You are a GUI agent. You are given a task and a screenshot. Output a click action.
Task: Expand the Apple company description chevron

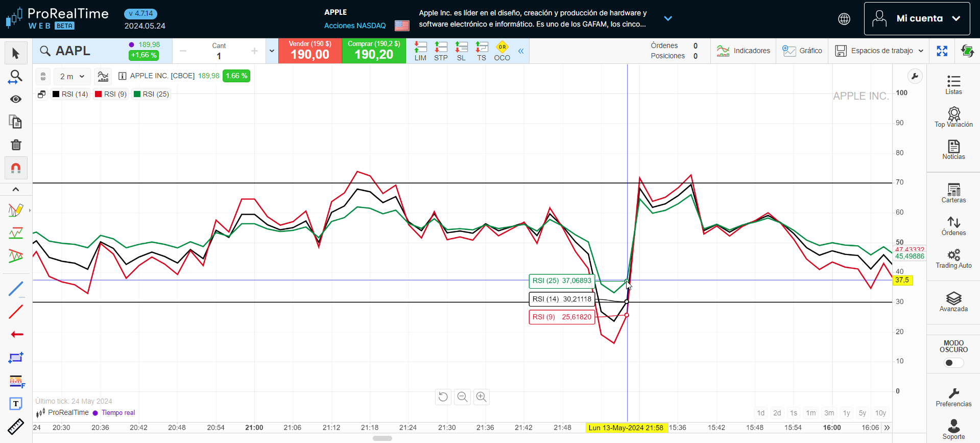click(667, 19)
